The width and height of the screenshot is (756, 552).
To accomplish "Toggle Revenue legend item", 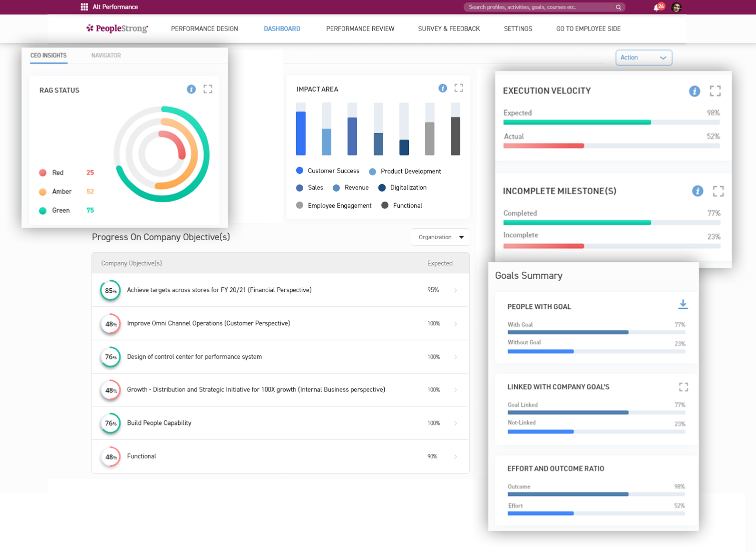I will (351, 188).
